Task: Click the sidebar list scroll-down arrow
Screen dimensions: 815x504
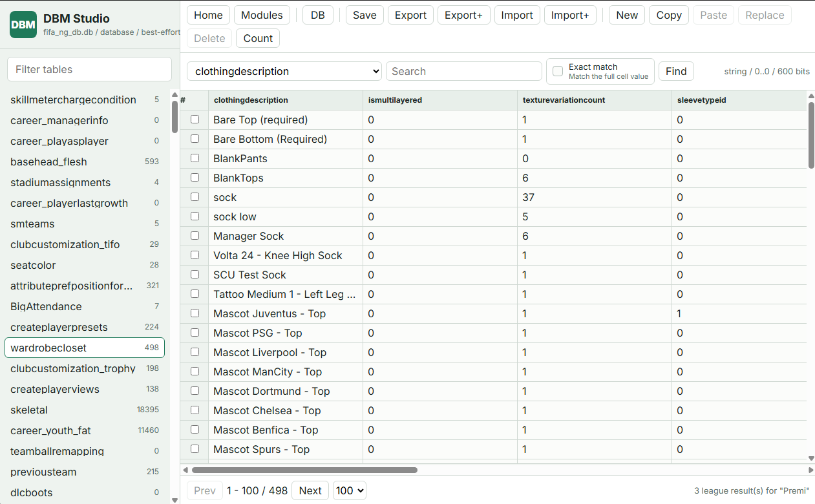Action: [x=175, y=499]
